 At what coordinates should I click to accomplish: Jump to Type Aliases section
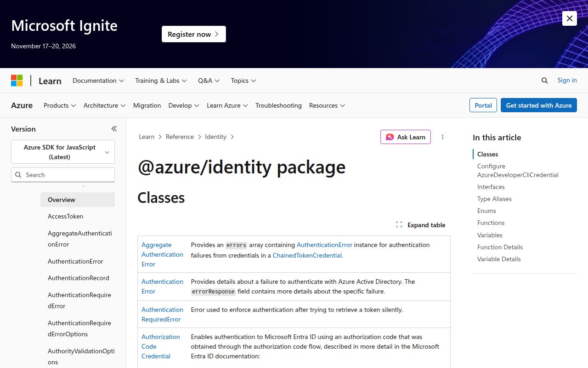coord(494,199)
